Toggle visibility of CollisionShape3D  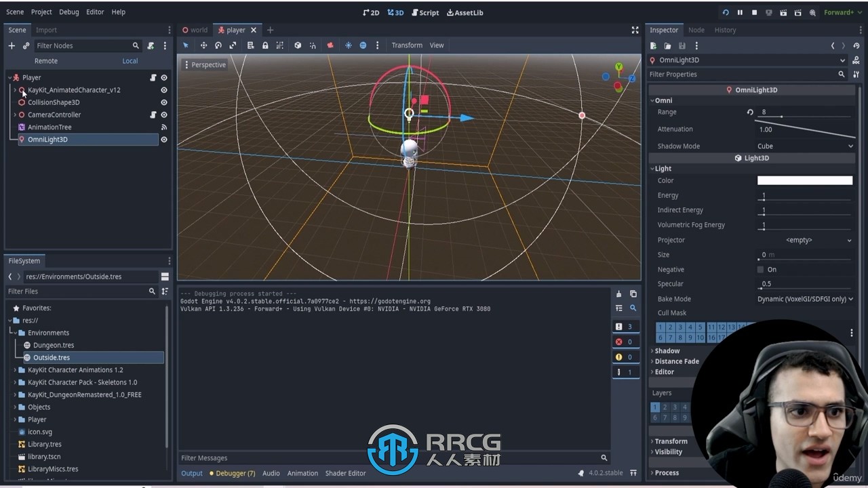(163, 102)
